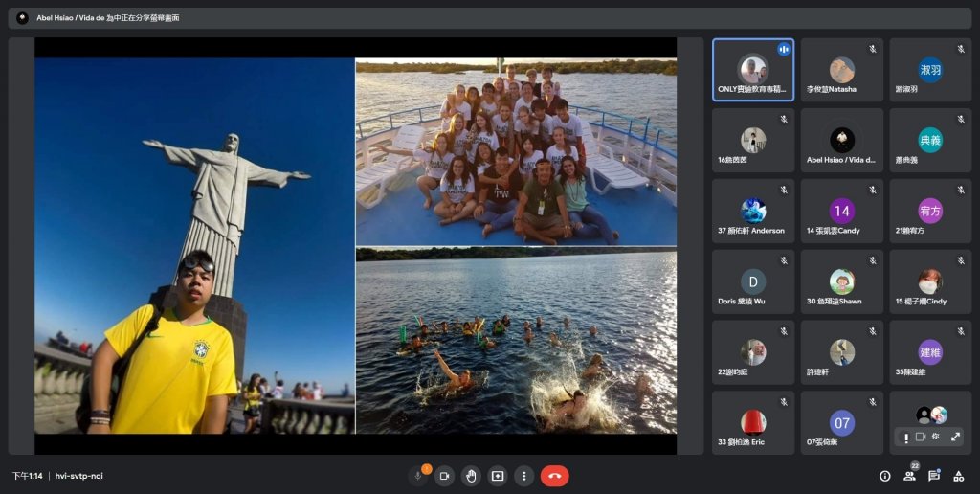
Task: Click the river swimming shared photo
Action: (516, 340)
